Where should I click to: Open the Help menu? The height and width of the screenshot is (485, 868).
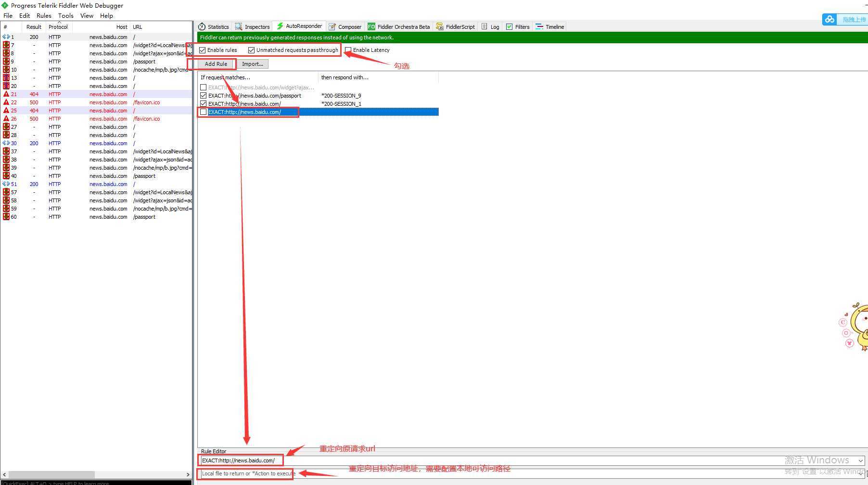(x=106, y=16)
